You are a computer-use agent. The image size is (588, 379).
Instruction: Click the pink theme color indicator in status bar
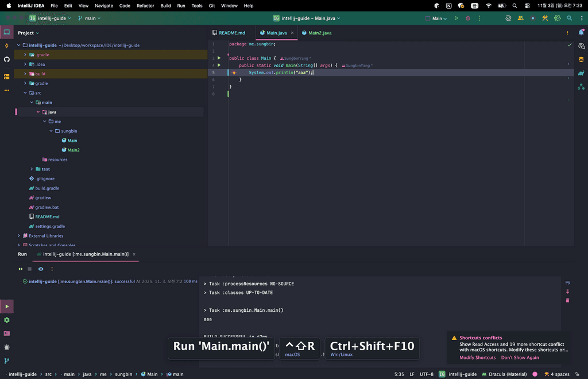(535, 374)
